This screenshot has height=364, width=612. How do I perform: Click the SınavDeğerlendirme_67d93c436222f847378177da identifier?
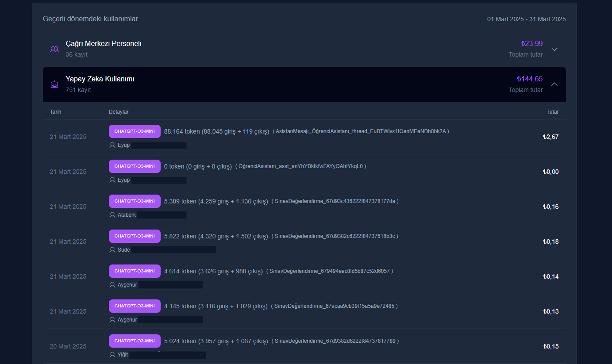pos(335,201)
